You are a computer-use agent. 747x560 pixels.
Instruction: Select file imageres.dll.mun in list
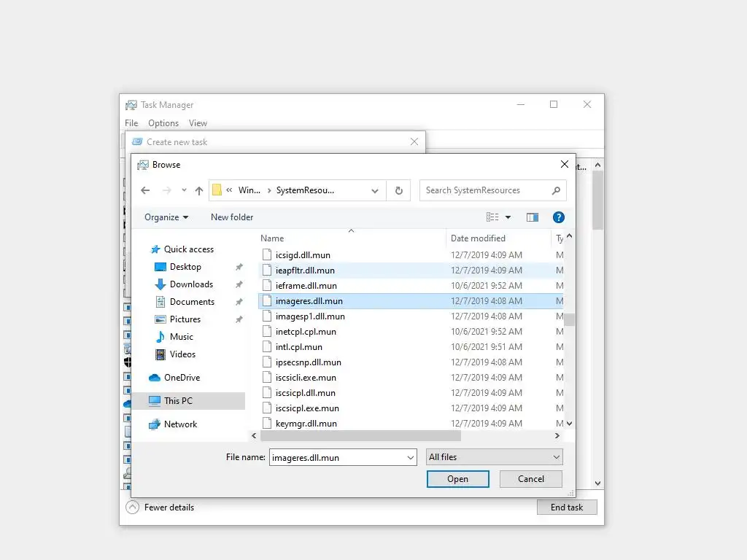(411, 301)
